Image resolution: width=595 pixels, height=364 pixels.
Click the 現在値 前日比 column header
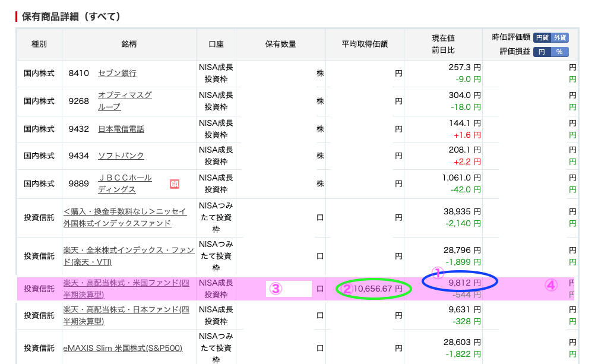(443, 44)
